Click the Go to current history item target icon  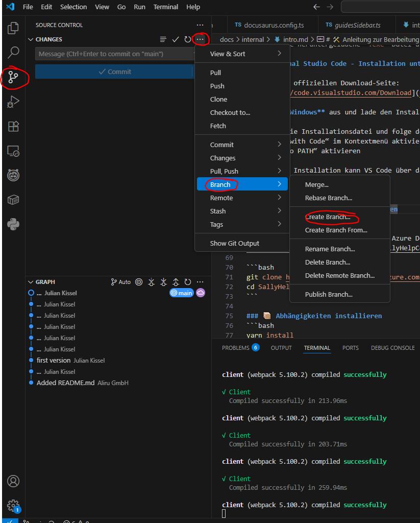139,282
